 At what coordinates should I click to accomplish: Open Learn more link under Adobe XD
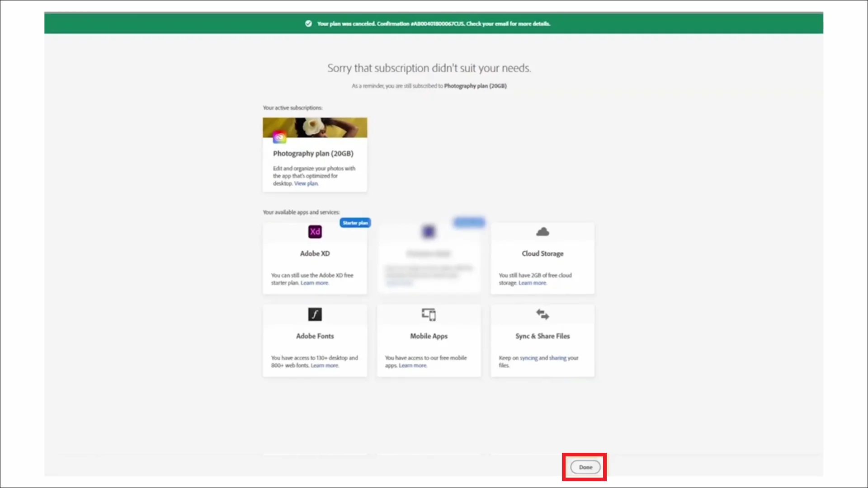[x=314, y=283]
